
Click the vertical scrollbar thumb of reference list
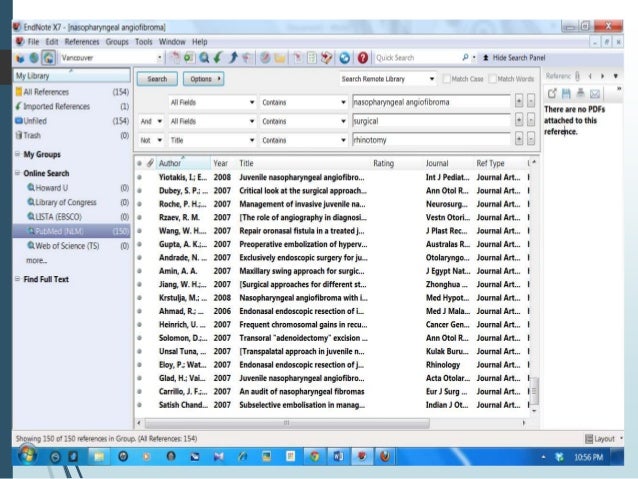(x=534, y=391)
